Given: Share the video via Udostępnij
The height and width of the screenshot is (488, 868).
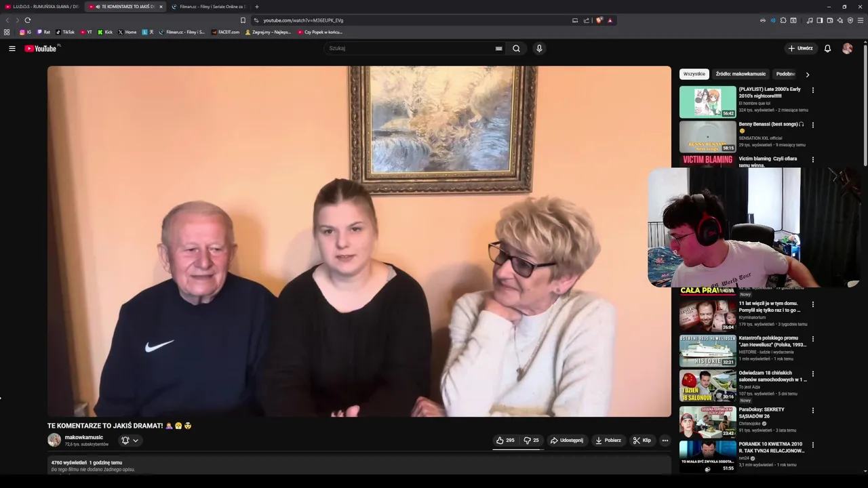Looking at the screenshot, I should pyautogui.click(x=566, y=440).
